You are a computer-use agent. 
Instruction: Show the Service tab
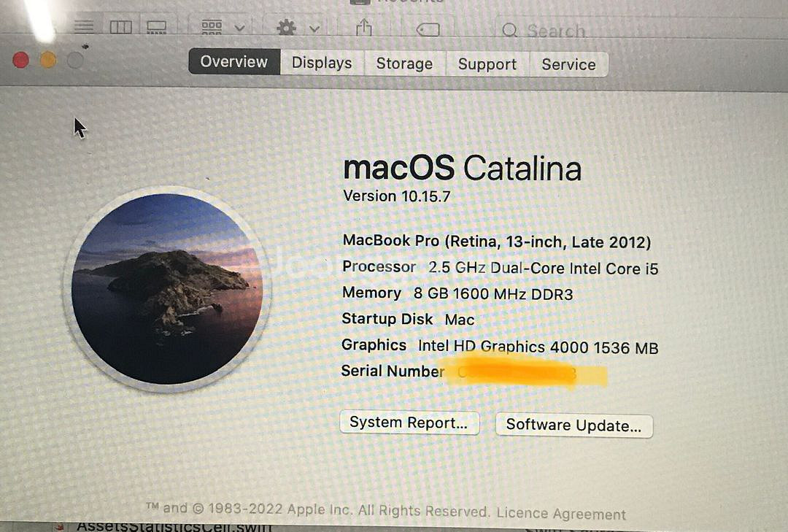click(x=568, y=64)
